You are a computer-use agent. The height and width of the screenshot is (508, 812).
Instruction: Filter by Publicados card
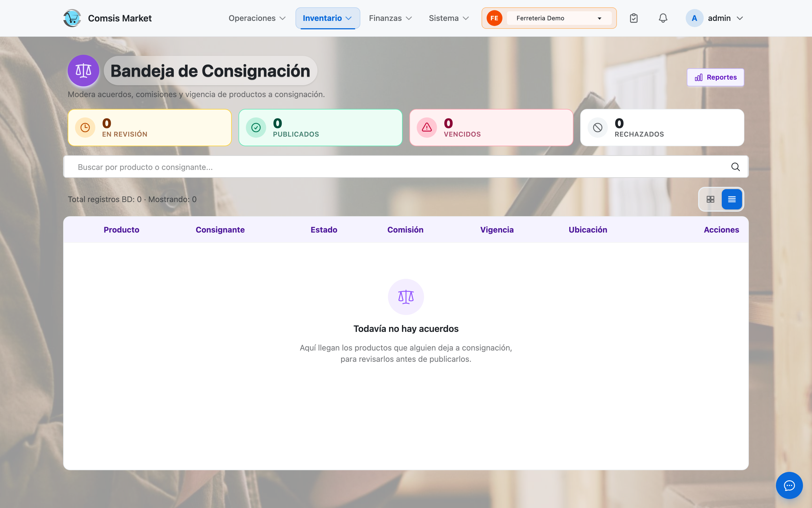[321, 128]
